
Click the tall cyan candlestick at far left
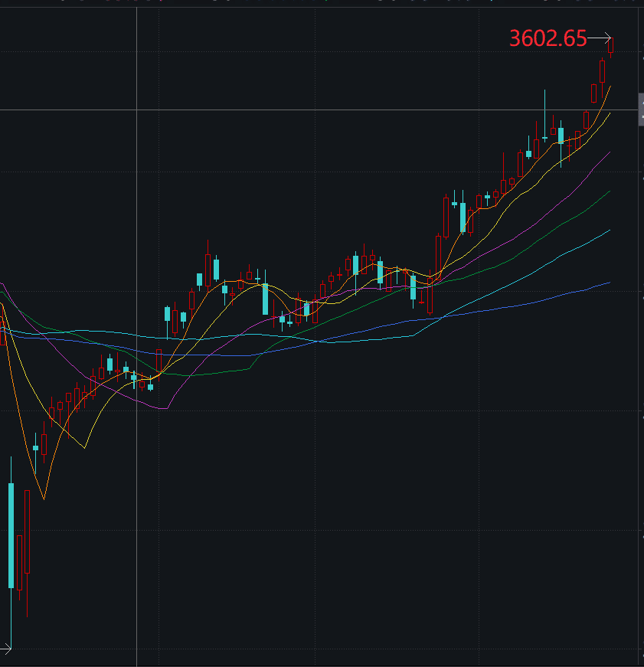tap(11, 535)
